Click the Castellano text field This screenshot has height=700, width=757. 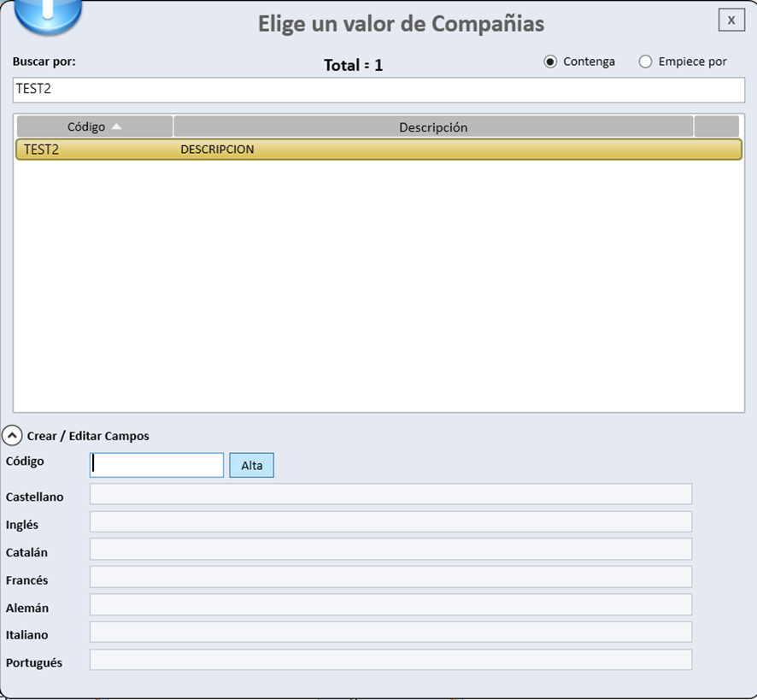(390, 494)
